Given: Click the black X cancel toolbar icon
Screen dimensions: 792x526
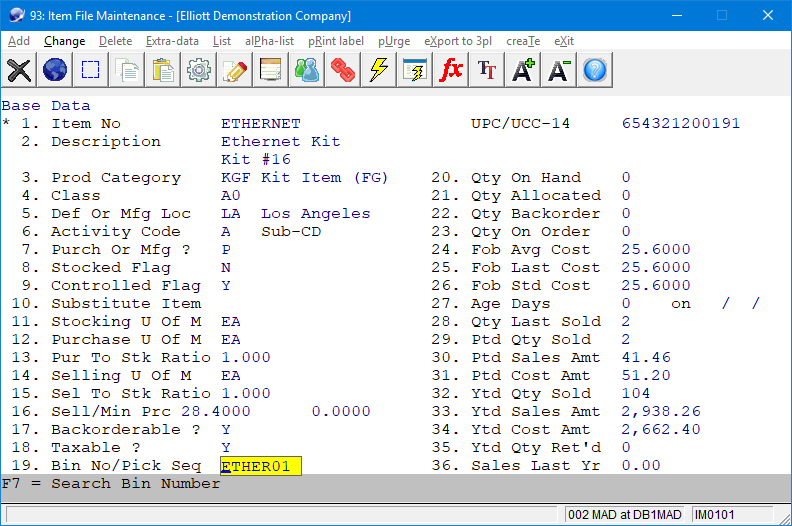Looking at the screenshot, I should (19, 70).
